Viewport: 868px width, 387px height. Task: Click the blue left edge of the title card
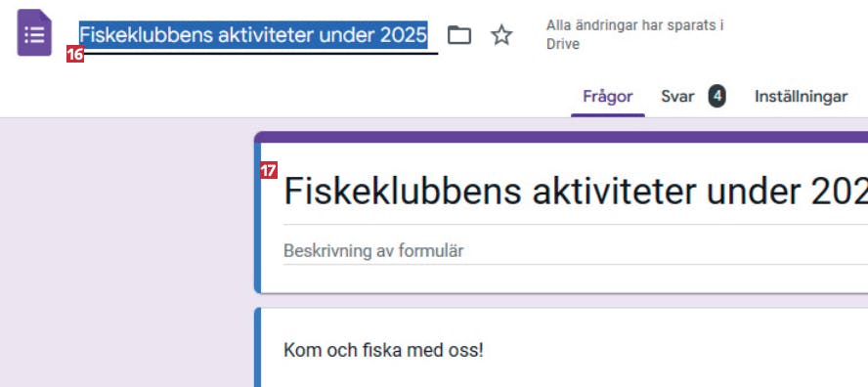pyautogui.click(x=257, y=218)
